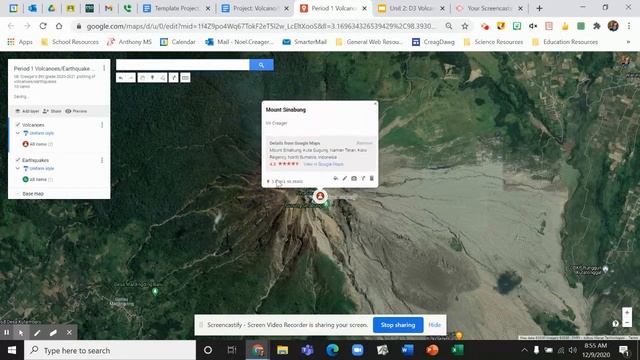640x360 pixels.
Task: Open Windows Start menu
Action: (12, 350)
